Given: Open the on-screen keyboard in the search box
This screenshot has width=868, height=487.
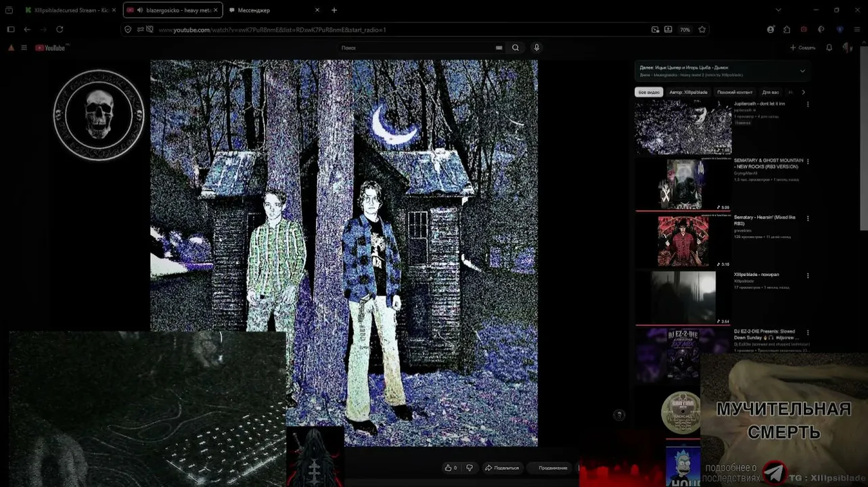Looking at the screenshot, I should pyautogui.click(x=499, y=48).
